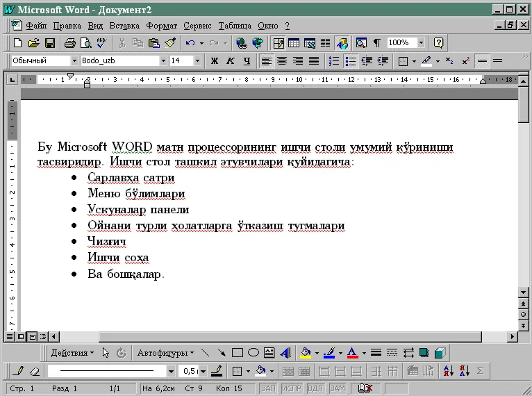This screenshot has width=532, height=396.
Task: Apply superscript formatting
Action: pyautogui.click(x=465, y=61)
